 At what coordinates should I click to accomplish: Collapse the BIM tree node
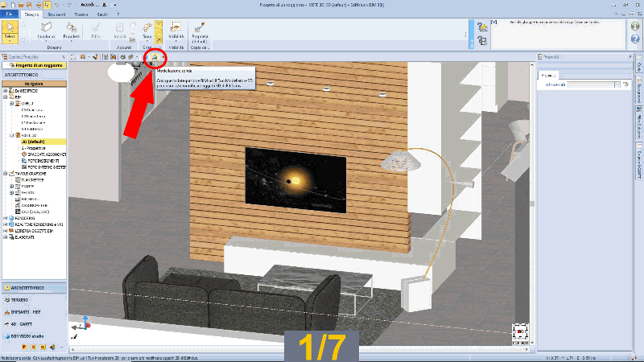(6, 97)
